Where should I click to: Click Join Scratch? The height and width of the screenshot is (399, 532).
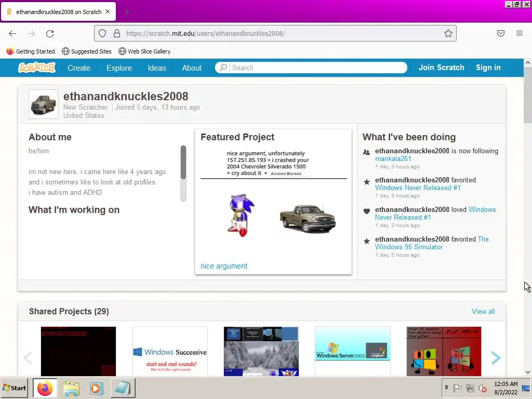(x=441, y=68)
